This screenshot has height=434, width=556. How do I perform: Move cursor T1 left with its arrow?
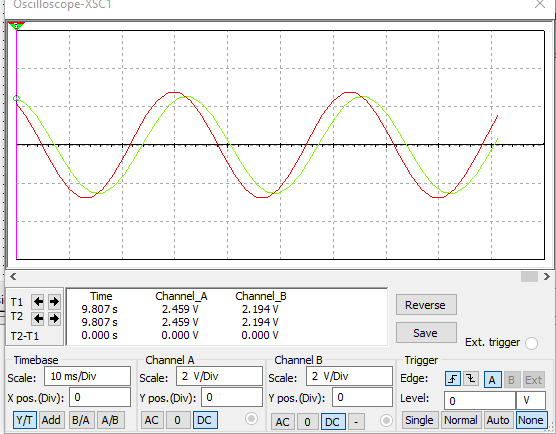point(38,302)
